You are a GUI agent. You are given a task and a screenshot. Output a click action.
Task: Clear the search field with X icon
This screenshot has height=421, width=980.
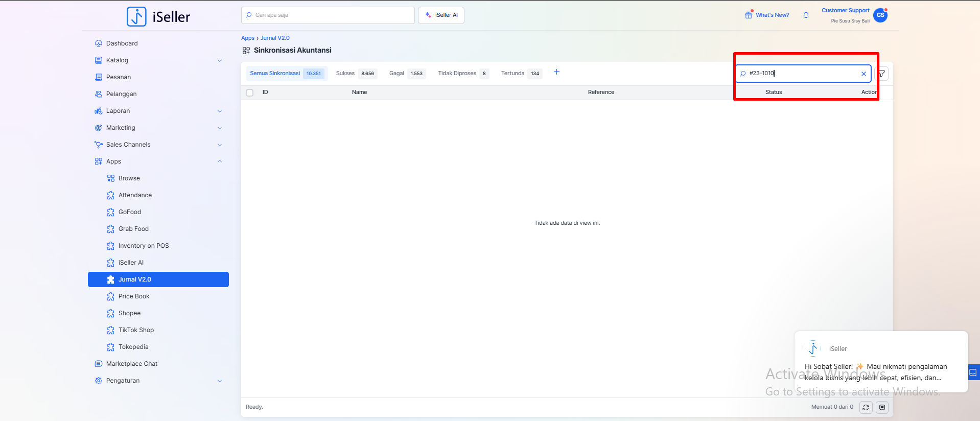[864, 74]
